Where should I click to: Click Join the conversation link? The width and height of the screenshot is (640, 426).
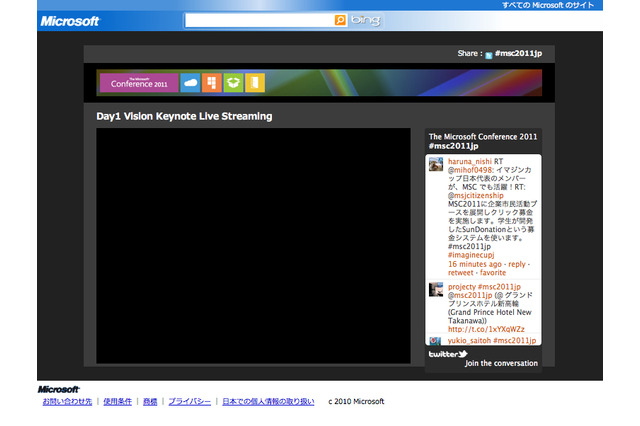[503, 364]
